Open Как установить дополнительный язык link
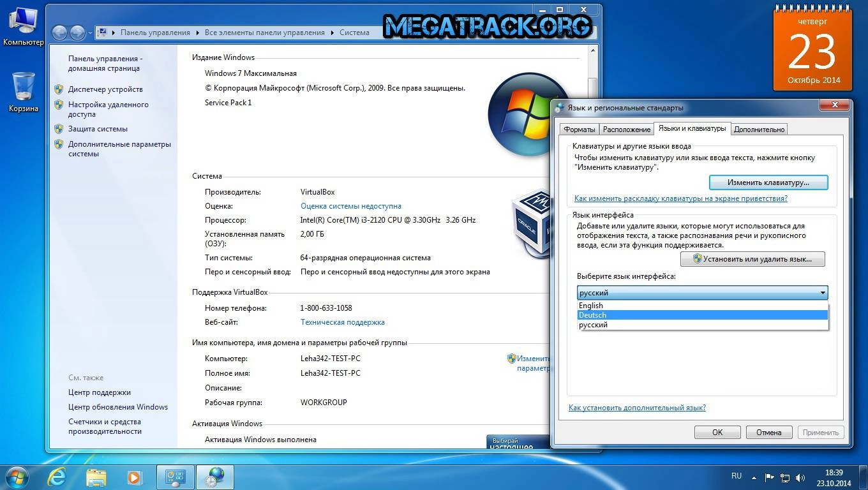Viewport: 868px width, 490px height. click(x=637, y=408)
